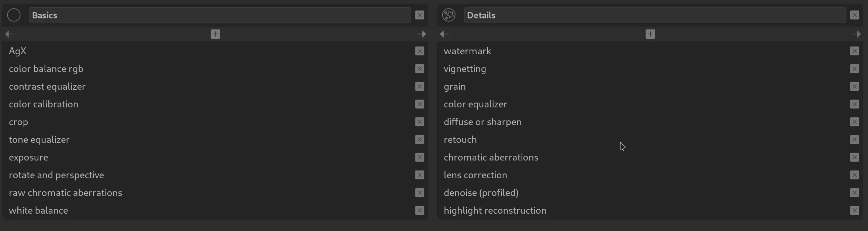Select the lens correction module entry
Viewport: 868px width, 231px height.
click(475, 175)
